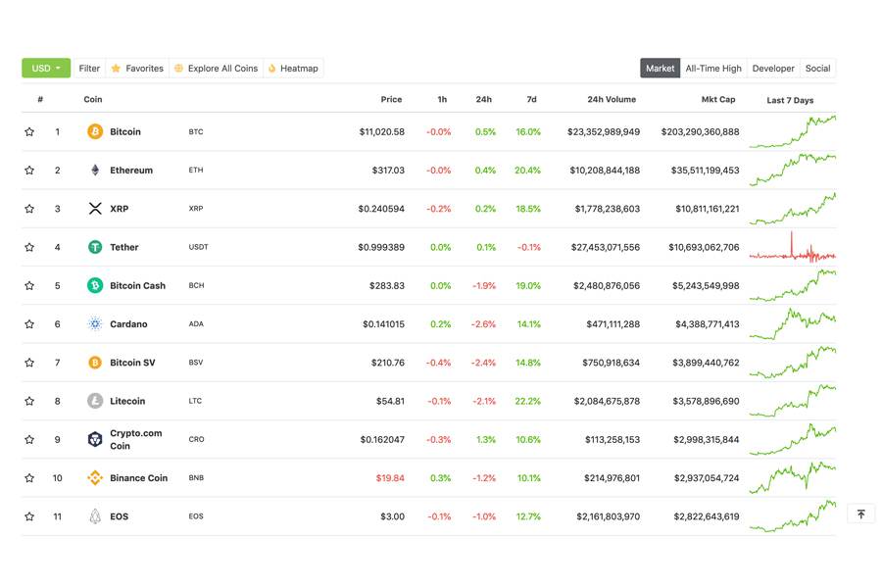Image resolution: width=882 pixels, height=588 pixels.
Task: Click the Filter button
Action: tap(89, 69)
